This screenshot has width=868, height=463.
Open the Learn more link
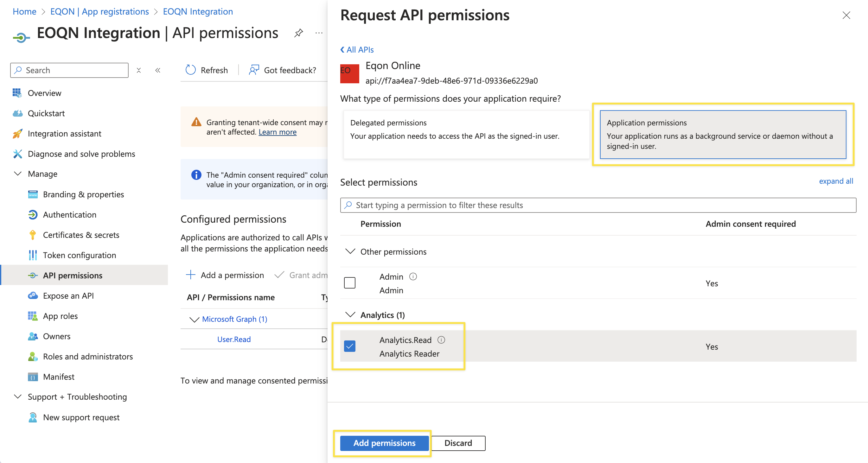coord(277,132)
